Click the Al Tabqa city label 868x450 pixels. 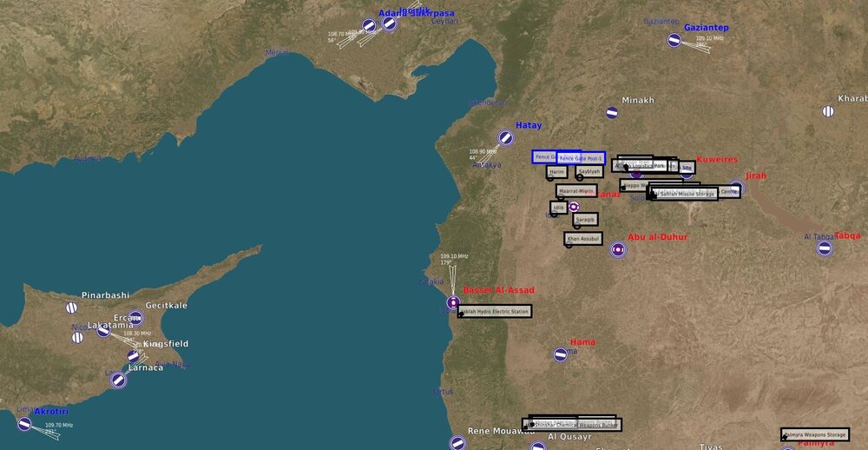pyautogui.click(x=819, y=236)
